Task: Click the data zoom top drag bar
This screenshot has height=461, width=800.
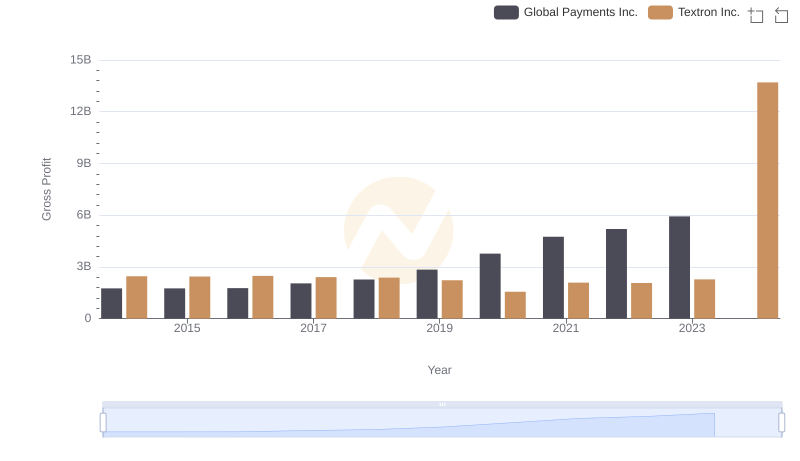Action: click(x=442, y=404)
